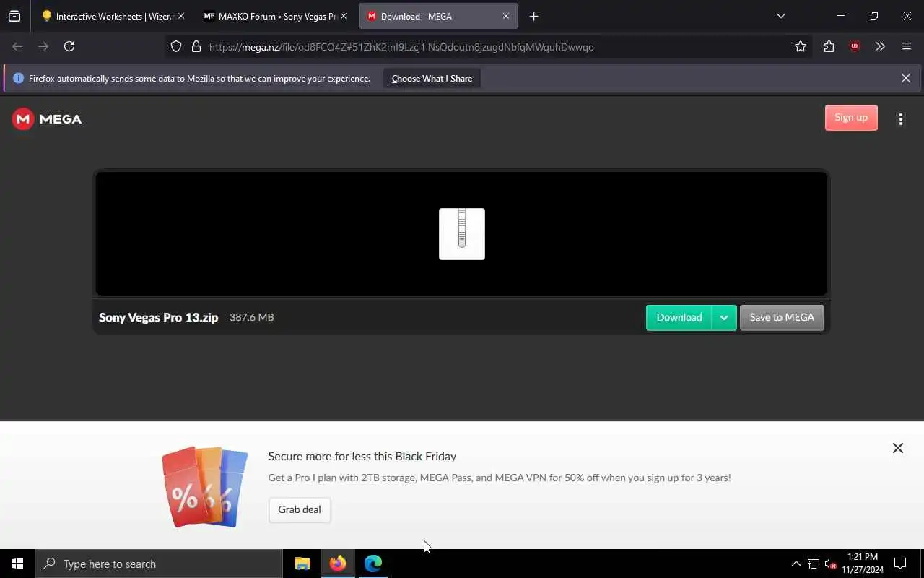Close the Interactive Worksheets tab
Screen dimensions: 924x578
pyautogui.click(x=180, y=16)
